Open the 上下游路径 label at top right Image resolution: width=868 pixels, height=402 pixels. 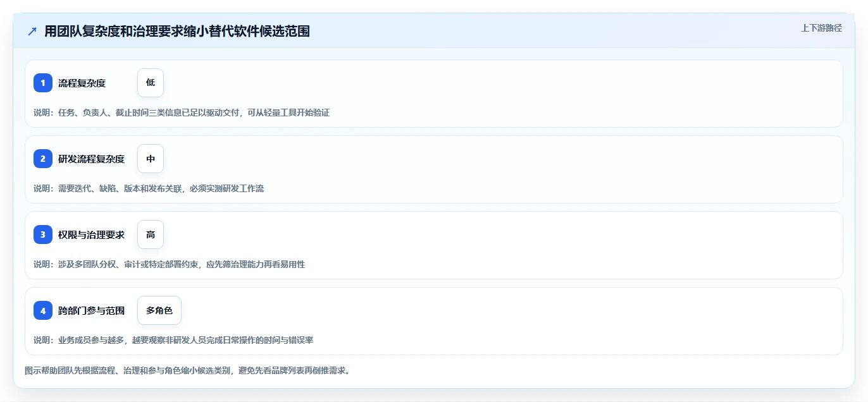point(821,28)
